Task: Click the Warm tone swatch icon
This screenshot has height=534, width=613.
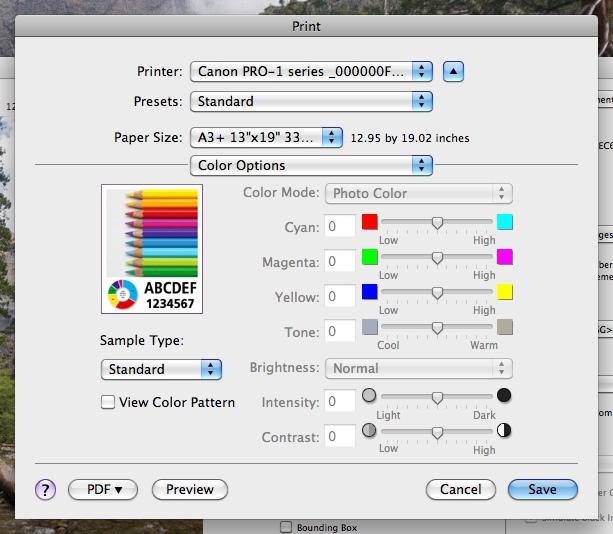Action: pyautogui.click(x=505, y=327)
